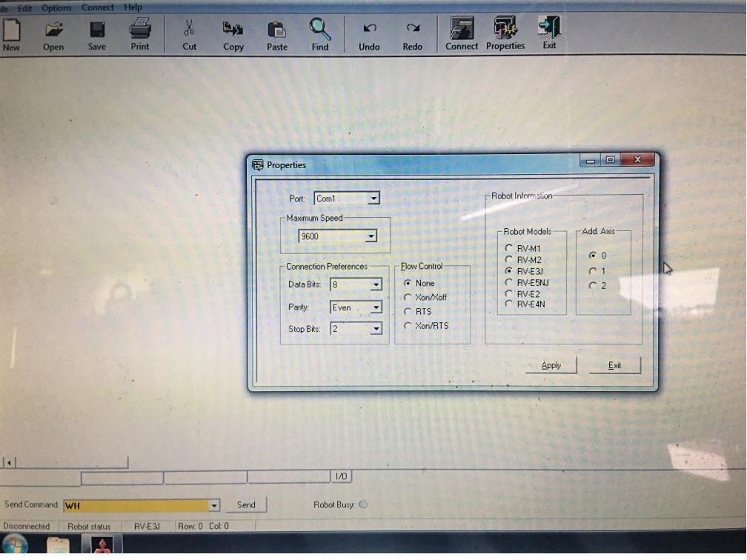The width and height of the screenshot is (747, 560).
Task: Open the Maximum Speed 9600 dropdown
Action: click(x=371, y=236)
